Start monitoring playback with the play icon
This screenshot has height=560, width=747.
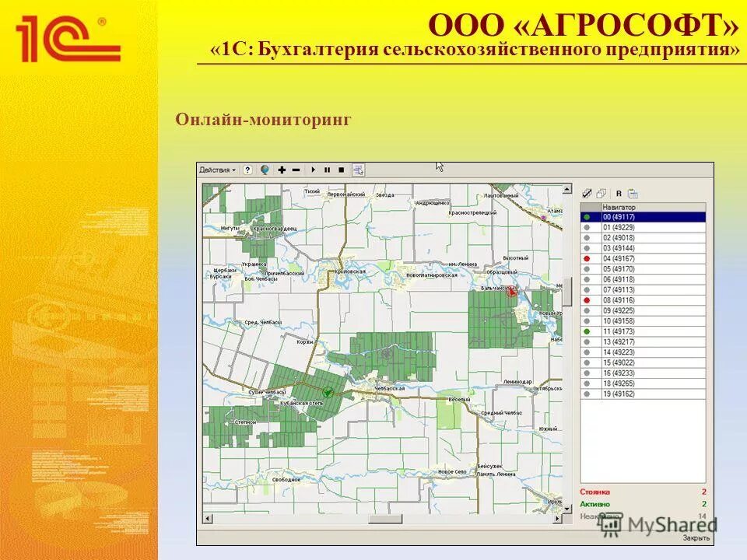point(314,170)
